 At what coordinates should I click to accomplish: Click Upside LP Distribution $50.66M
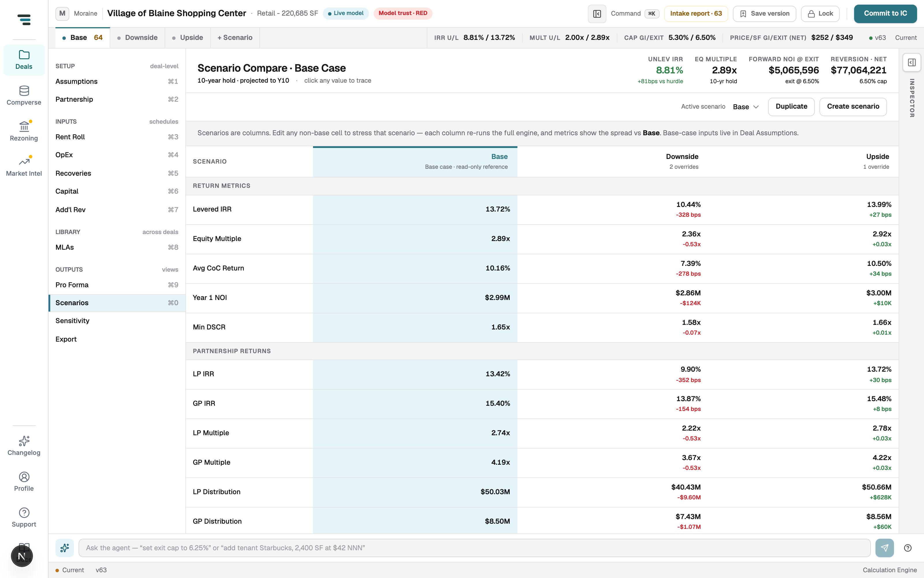point(876,487)
